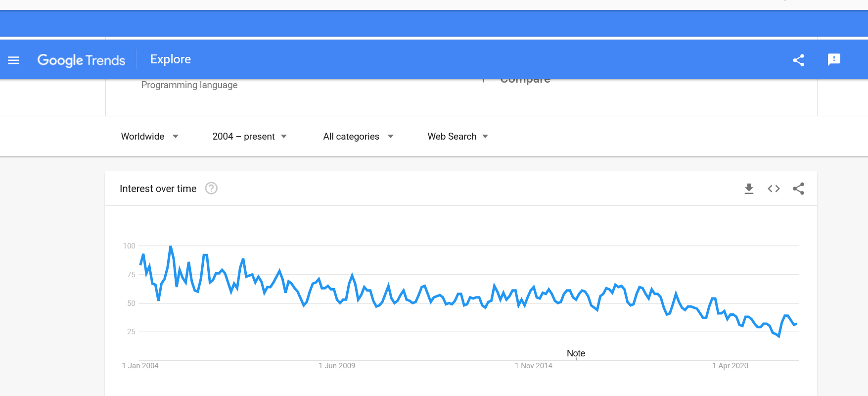Click the 1 Jun 2009 axis label

tap(337, 366)
